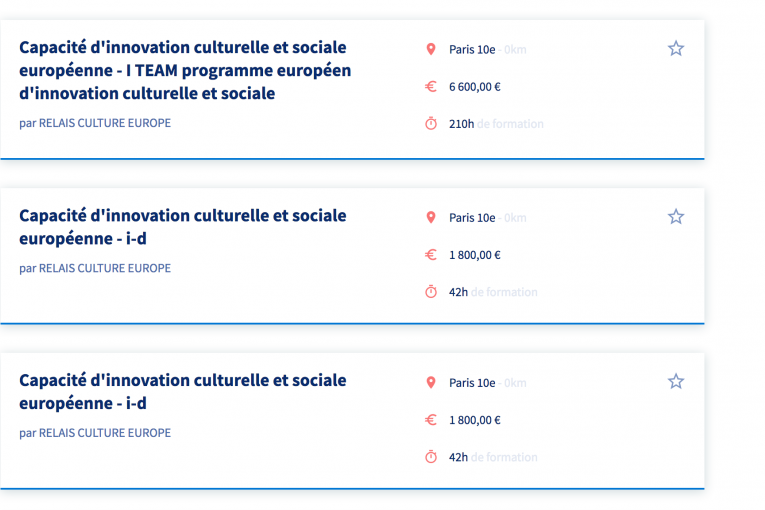This screenshot has width=765, height=510.
Task: Click the location pin icon on the first card
Action: pos(431,49)
